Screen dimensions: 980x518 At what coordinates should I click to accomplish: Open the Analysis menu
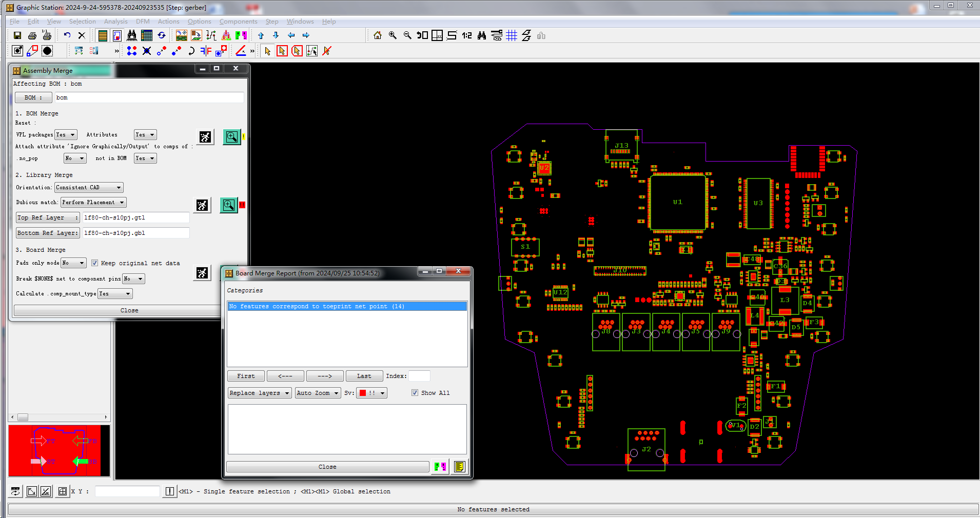(115, 22)
